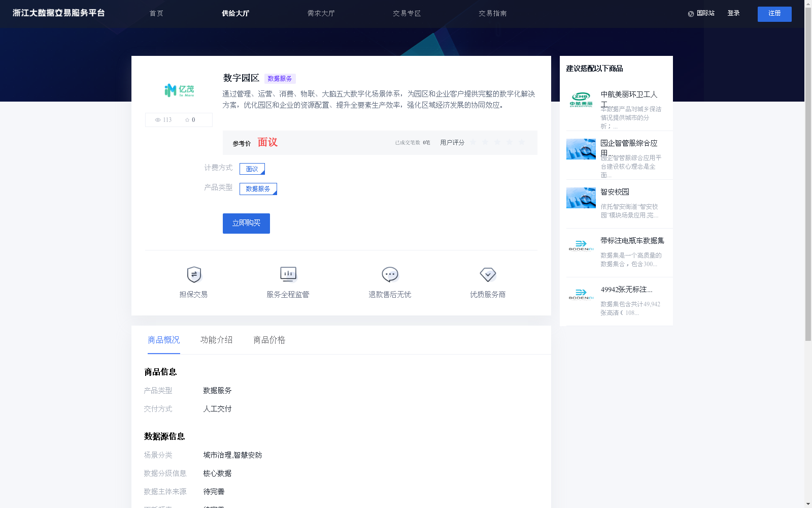The image size is (812, 508).
Task: Open the 49942张无标注 product title
Action: (x=627, y=290)
